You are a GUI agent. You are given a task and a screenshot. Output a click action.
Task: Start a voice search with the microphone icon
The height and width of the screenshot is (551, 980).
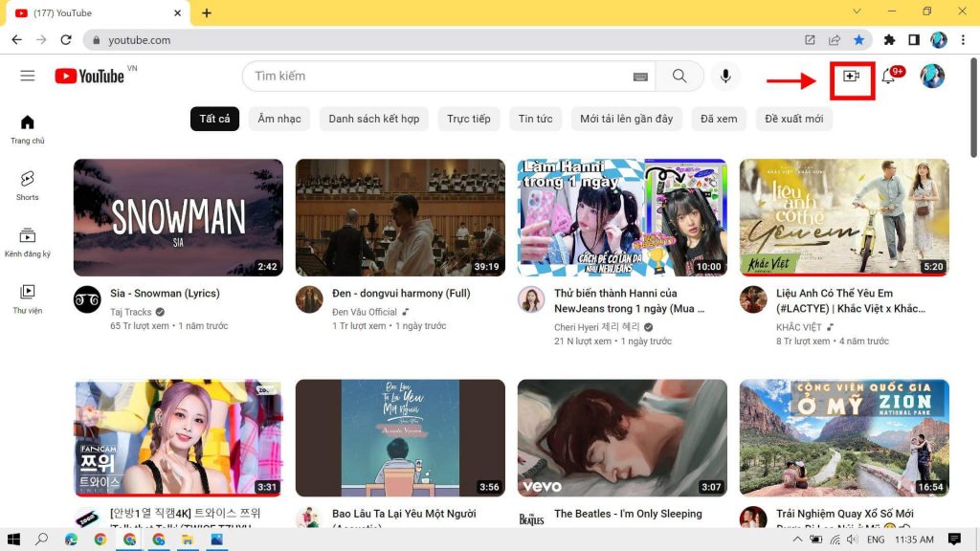tap(724, 76)
